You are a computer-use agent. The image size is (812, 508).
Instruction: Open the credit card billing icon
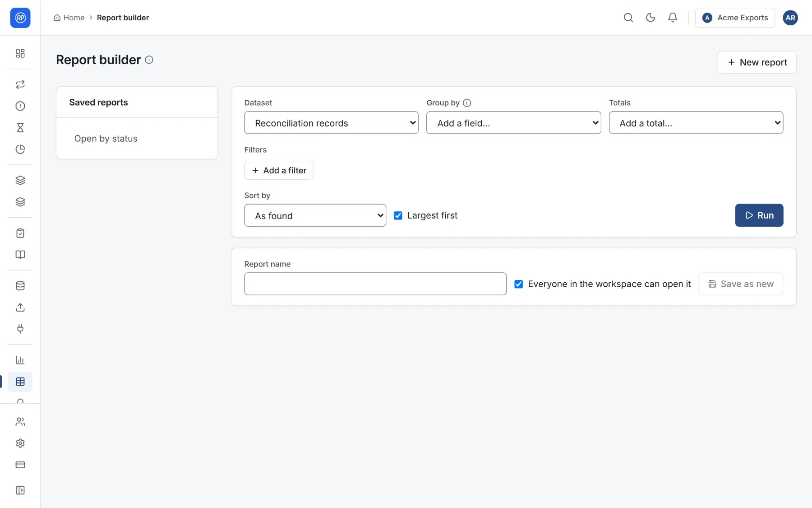click(20, 465)
